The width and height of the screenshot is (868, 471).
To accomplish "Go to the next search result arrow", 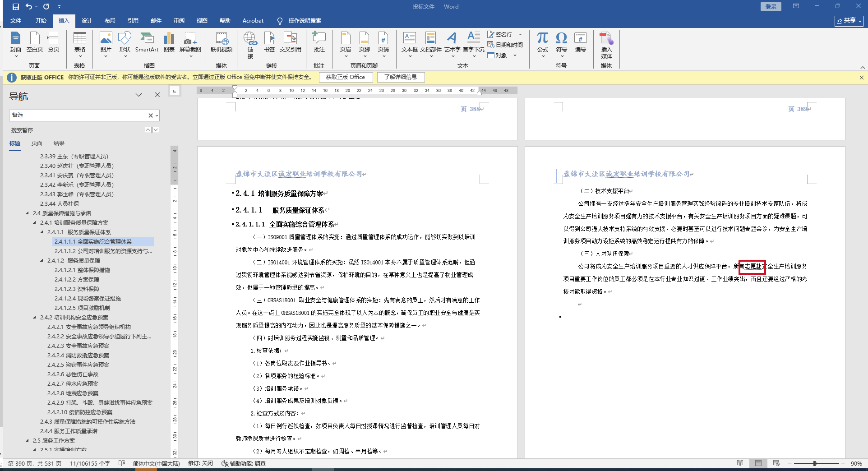I will (156, 130).
